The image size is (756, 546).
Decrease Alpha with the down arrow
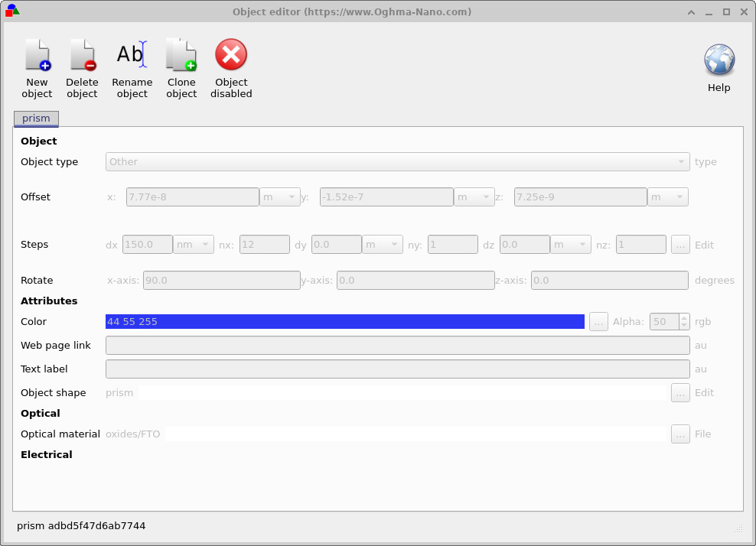click(684, 326)
